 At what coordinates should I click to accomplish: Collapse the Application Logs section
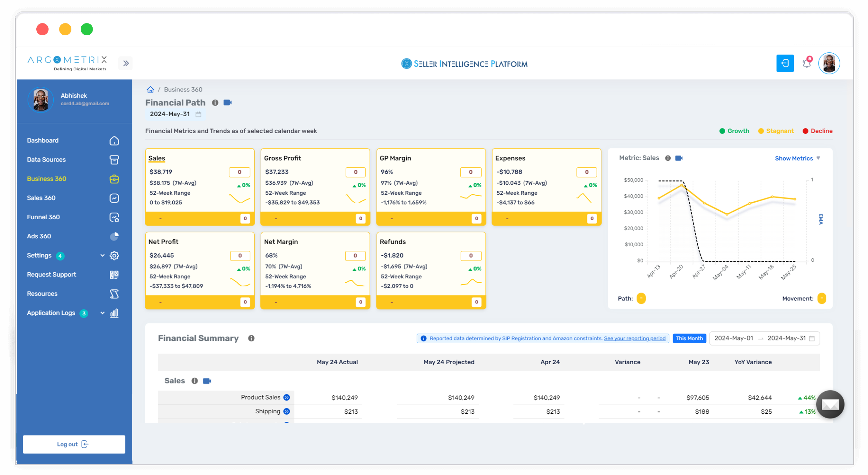pos(102,313)
